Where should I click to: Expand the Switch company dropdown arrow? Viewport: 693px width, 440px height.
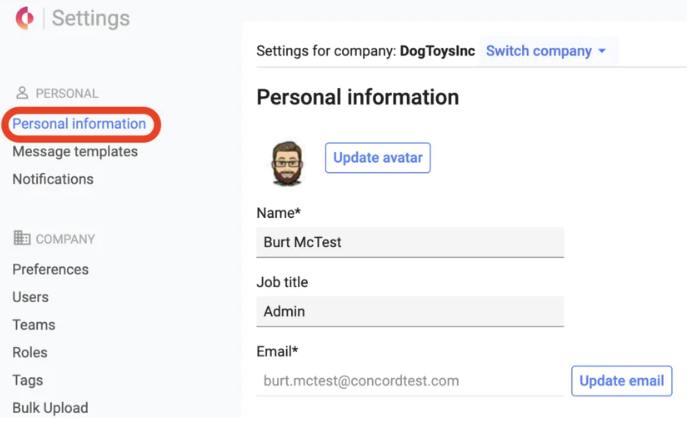click(602, 51)
